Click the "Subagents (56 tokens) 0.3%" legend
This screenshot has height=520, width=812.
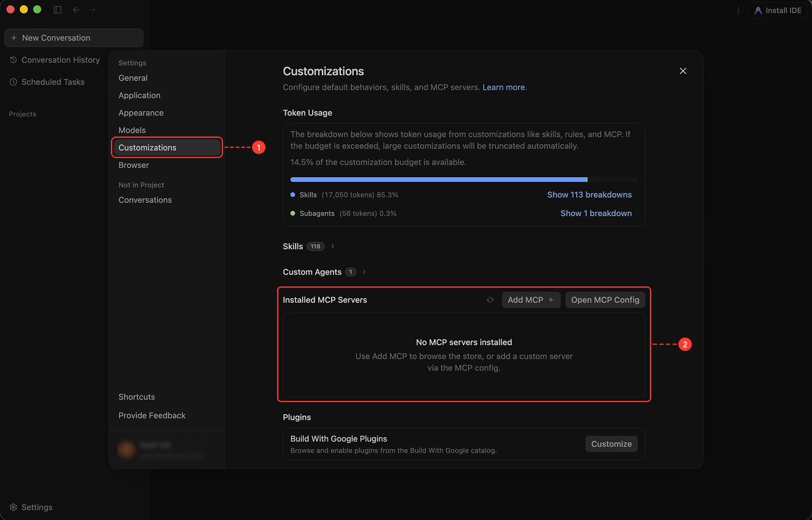(343, 213)
